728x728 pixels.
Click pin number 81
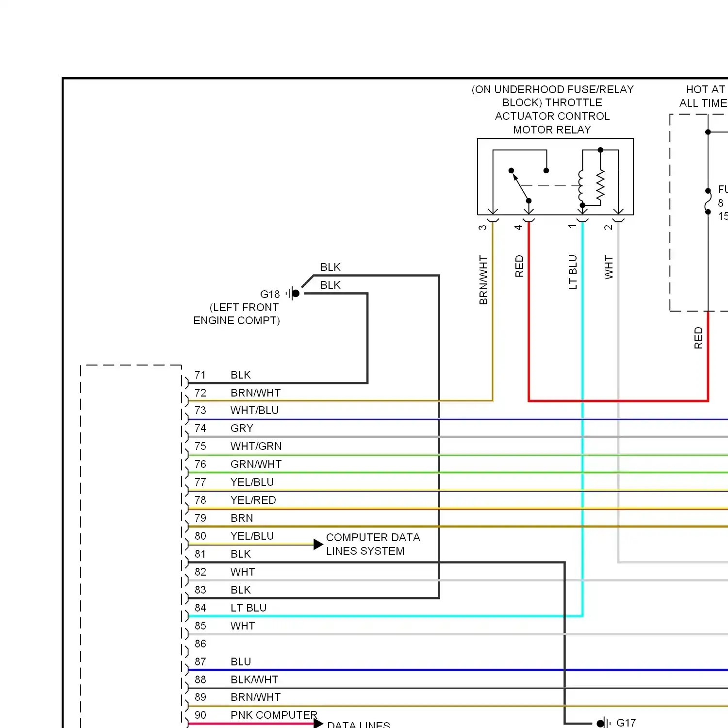click(200, 554)
